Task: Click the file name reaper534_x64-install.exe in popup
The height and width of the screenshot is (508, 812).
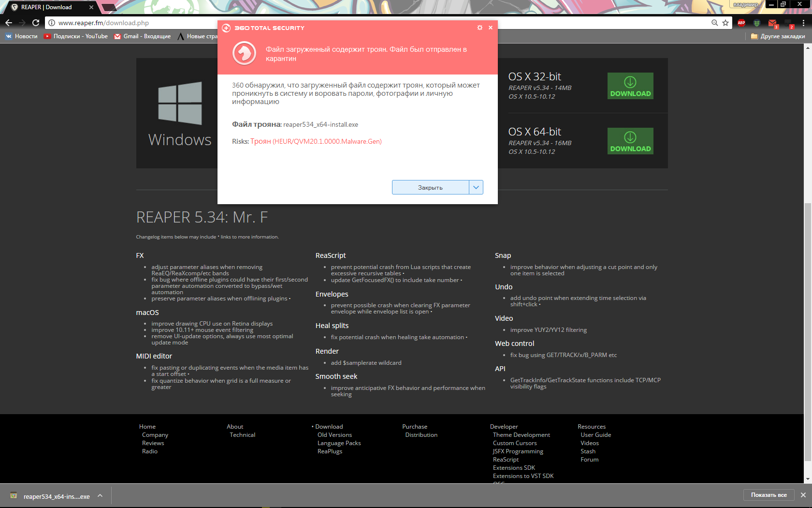Action: click(x=321, y=124)
